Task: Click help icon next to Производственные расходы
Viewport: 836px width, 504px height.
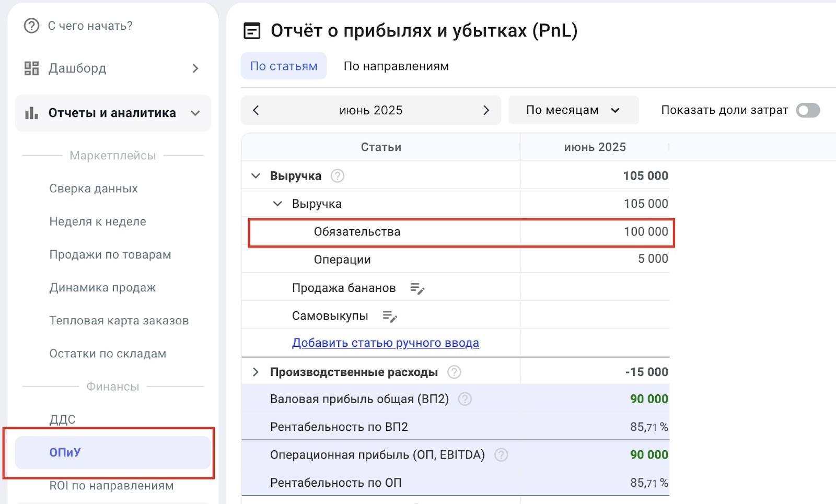Action: 454,372
